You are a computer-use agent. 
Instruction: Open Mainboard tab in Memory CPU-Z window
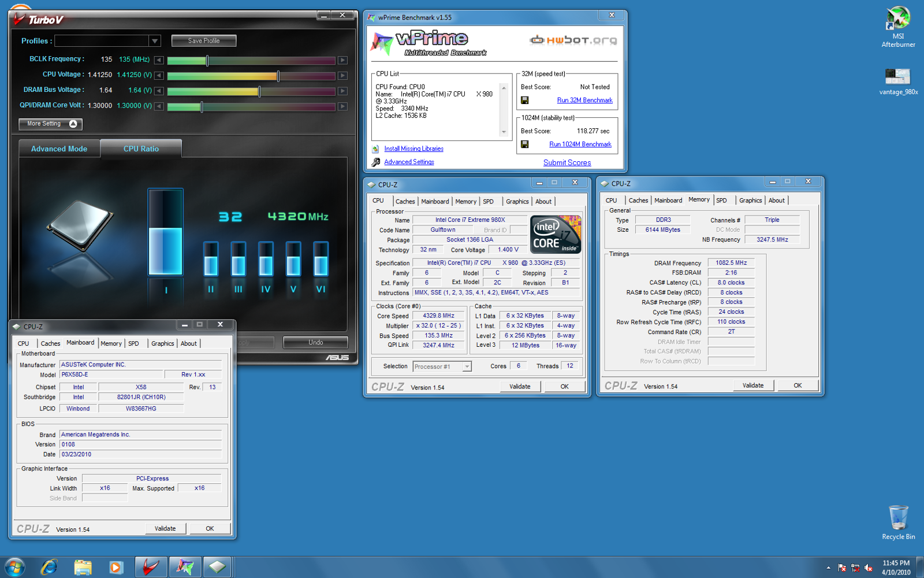[x=668, y=201]
